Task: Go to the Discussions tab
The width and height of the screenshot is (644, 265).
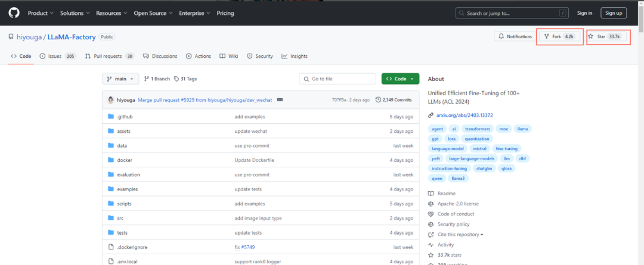Action: pos(160,56)
